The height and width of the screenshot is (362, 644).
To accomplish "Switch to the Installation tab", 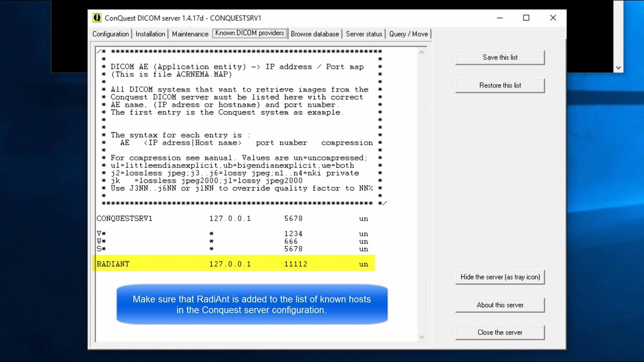I will pyautogui.click(x=150, y=34).
